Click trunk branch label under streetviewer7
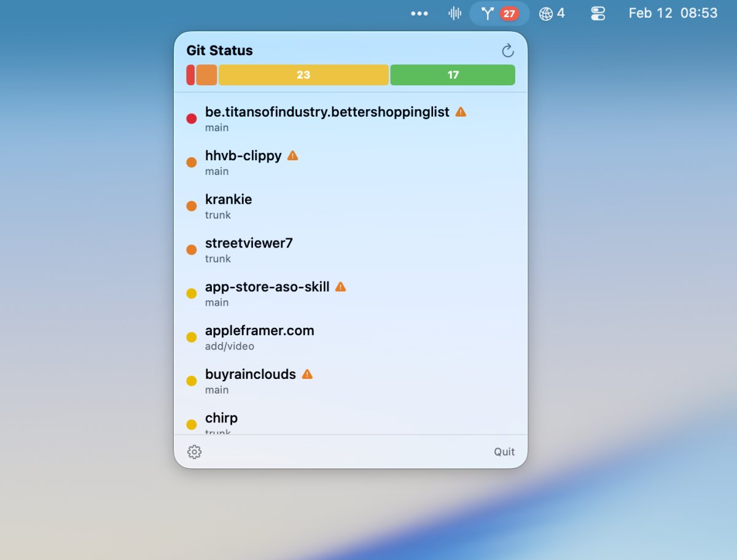The image size is (737, 560). pyautogui.click(x=218, y=259)
